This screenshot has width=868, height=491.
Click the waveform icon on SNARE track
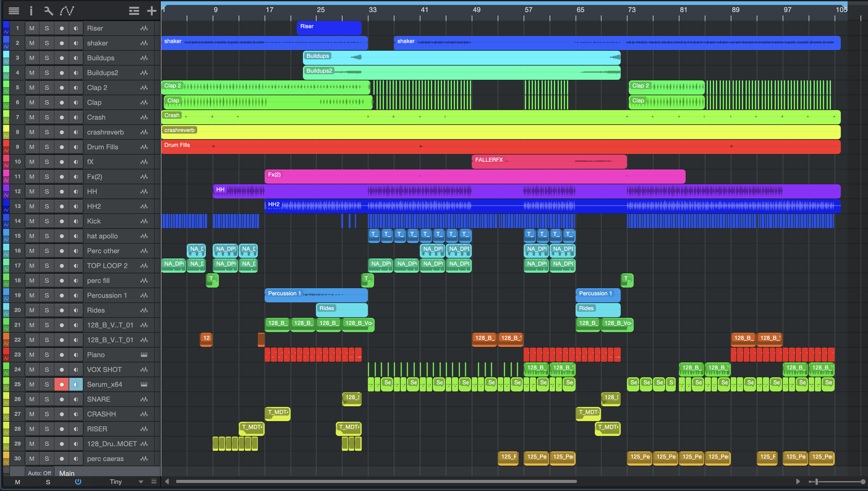pyautogui.click(x=144, y=399)
